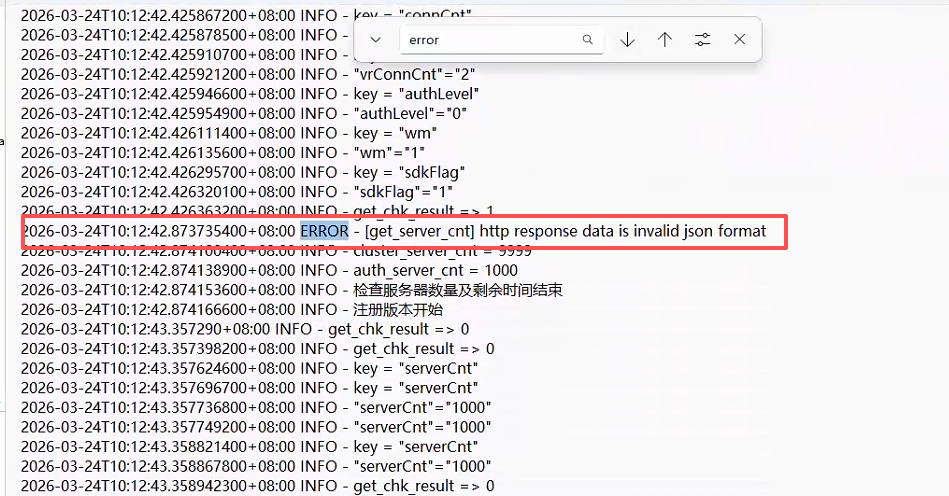949x496 pixels.
Task: Click the search field containing "error"
Action: [490, 40]
